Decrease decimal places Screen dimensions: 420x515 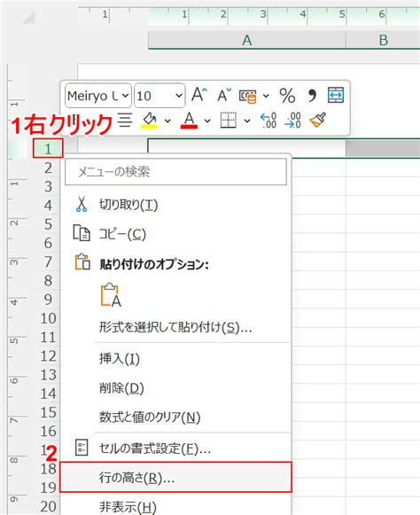coord(292,121)
